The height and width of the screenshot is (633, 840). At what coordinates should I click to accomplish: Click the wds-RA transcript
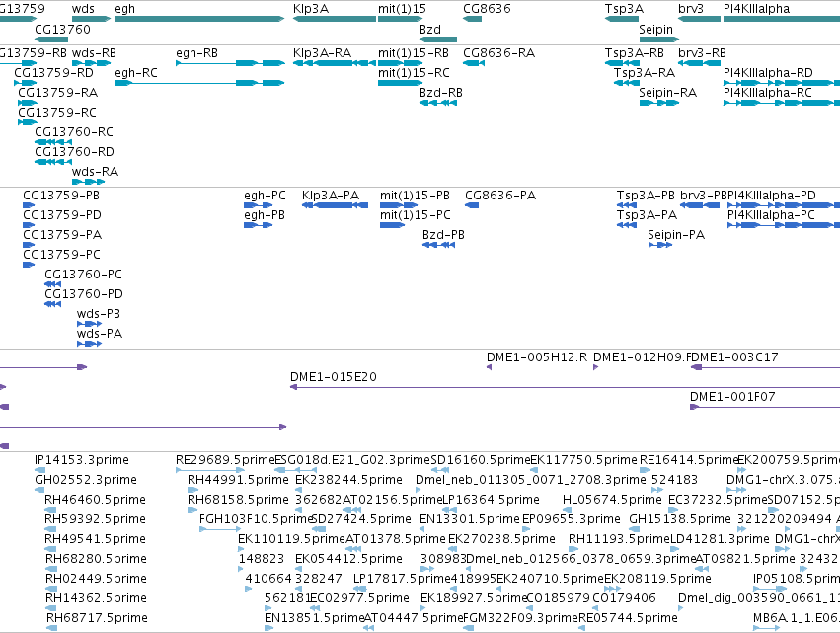[89, 182]
